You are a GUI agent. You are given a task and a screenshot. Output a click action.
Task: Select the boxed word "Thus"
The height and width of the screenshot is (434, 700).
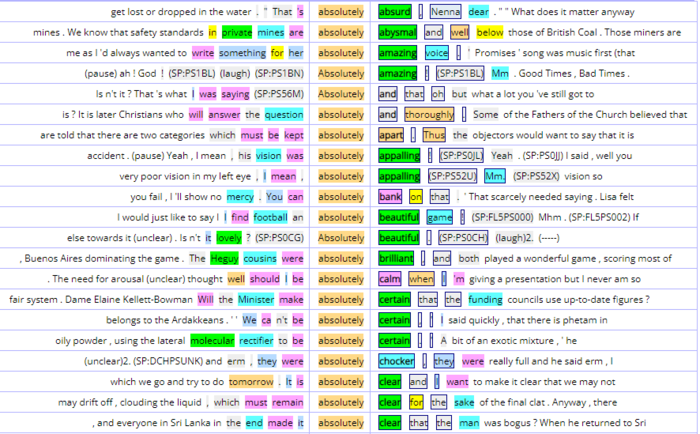pyautogui.click(x=434, y=135)
